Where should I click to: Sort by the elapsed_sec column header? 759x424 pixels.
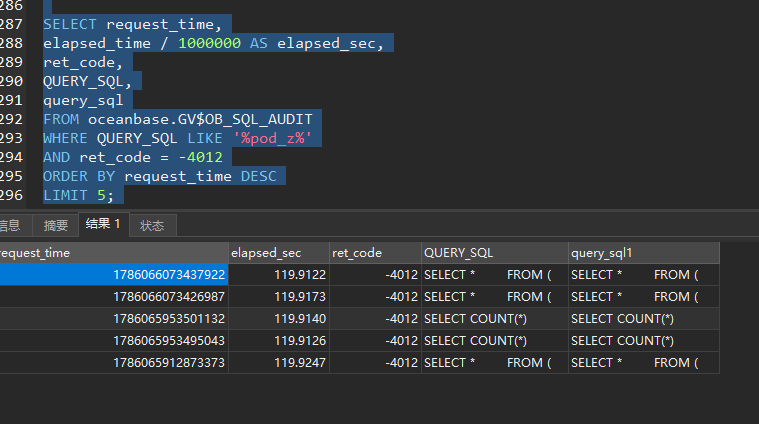pos(279,253)
